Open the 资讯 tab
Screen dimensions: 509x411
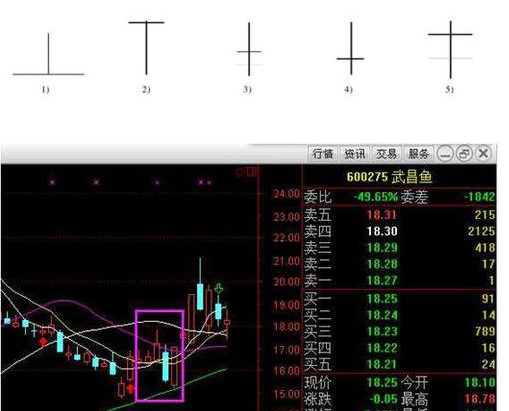355,154
